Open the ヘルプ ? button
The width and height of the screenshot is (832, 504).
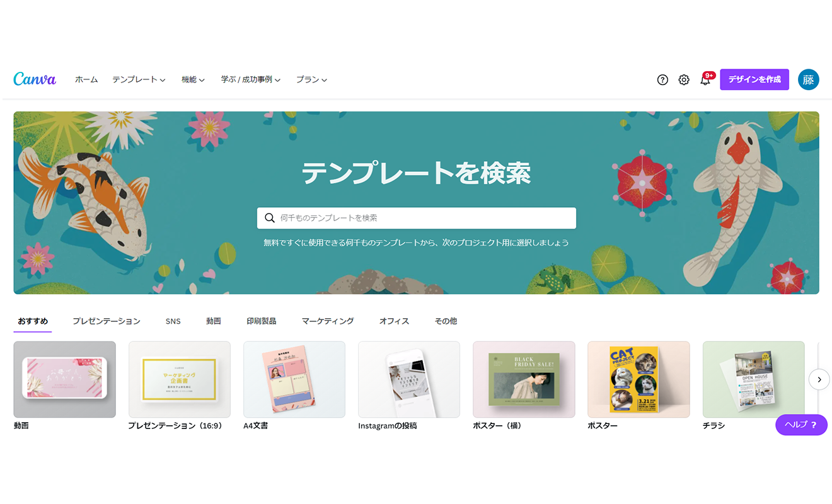pos(801,425)
